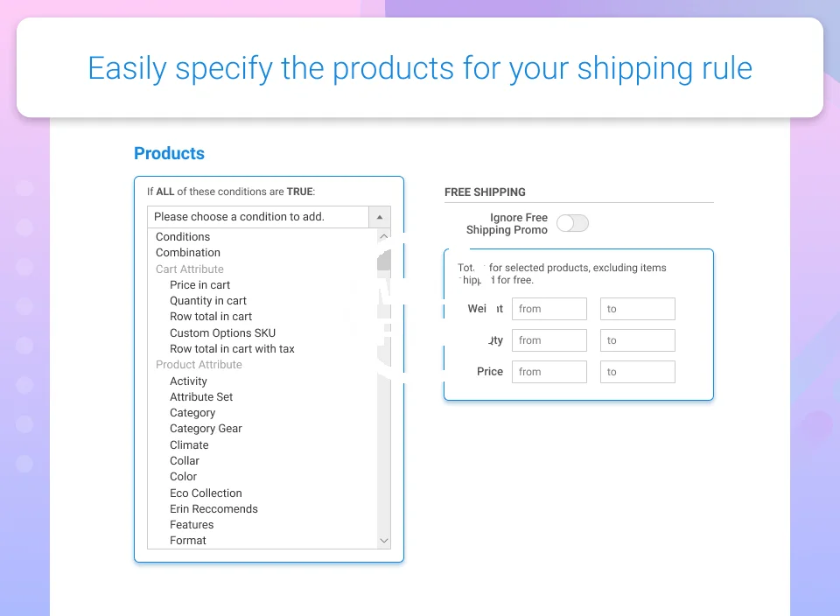Pick 'Category Gear' product attribute

pos(206,429)
